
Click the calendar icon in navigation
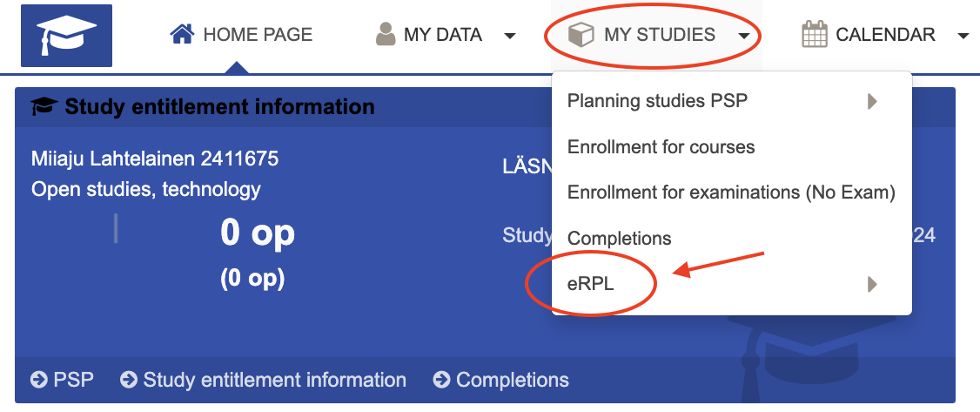coord(814,35)
